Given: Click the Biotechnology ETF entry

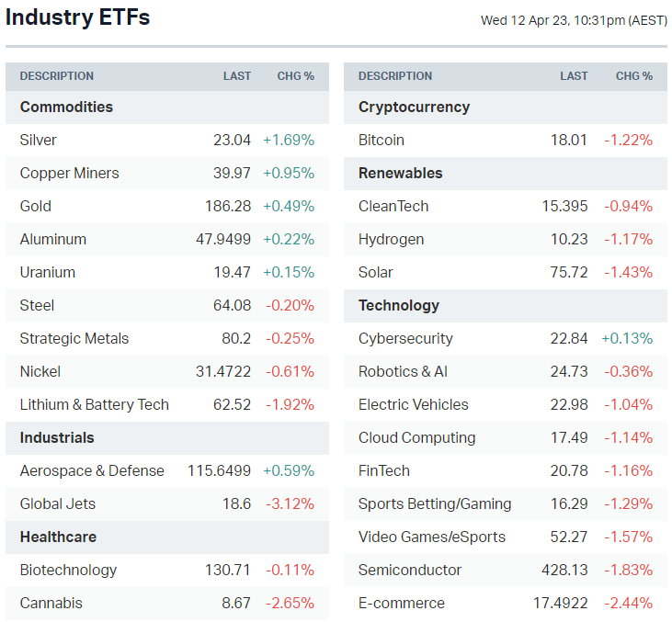Looking at the screenshot, I should click(68, 571).
